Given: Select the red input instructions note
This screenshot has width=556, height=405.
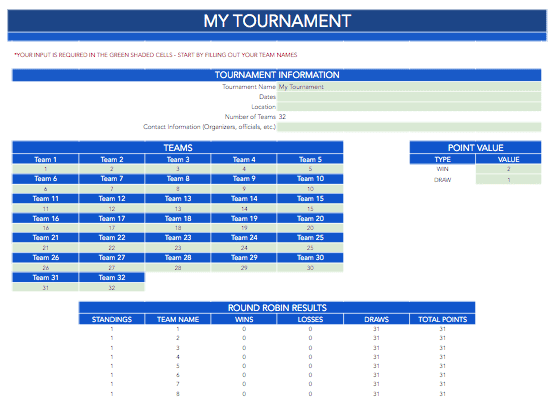Looking at the screenshot, I should 156,55.
